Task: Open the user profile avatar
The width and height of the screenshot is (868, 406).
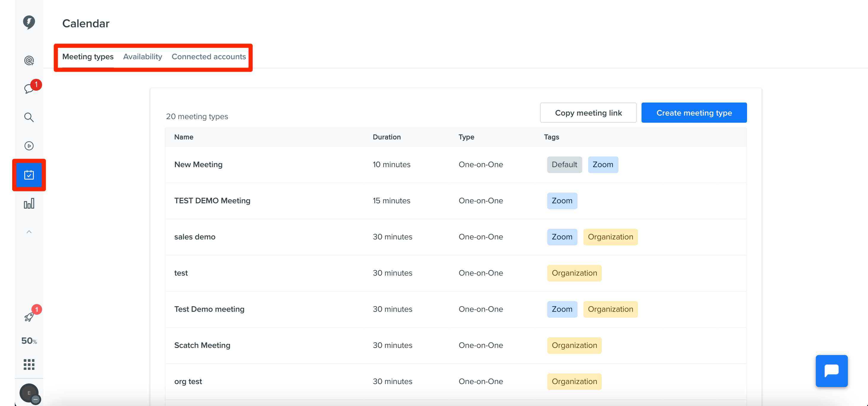Action: 29,393
